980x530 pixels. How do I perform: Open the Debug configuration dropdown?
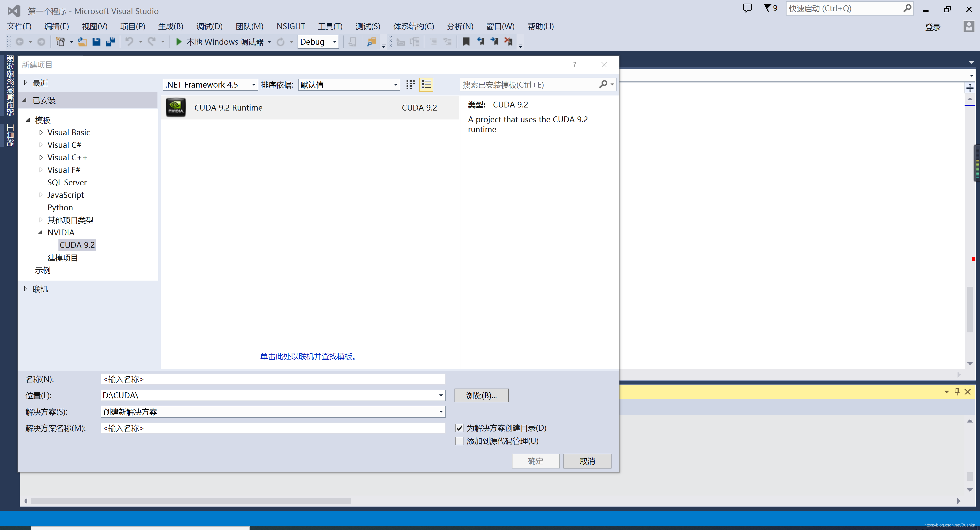(x=318, y=41)
